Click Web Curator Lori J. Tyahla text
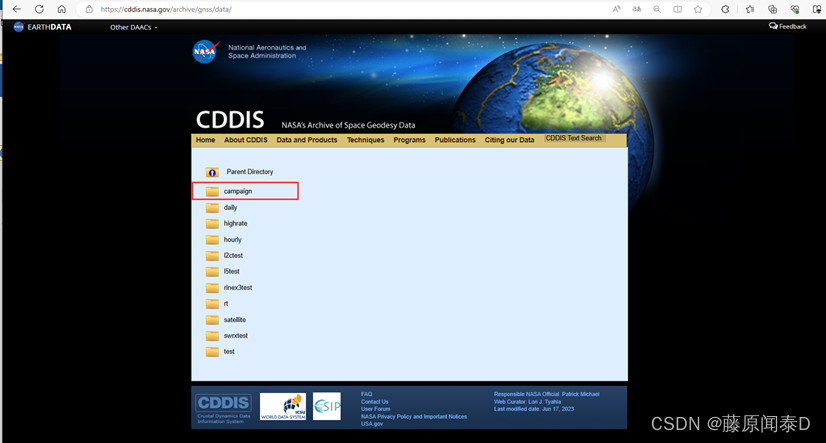Viewport: 826px width, 443px height. (x=527, y=401)
